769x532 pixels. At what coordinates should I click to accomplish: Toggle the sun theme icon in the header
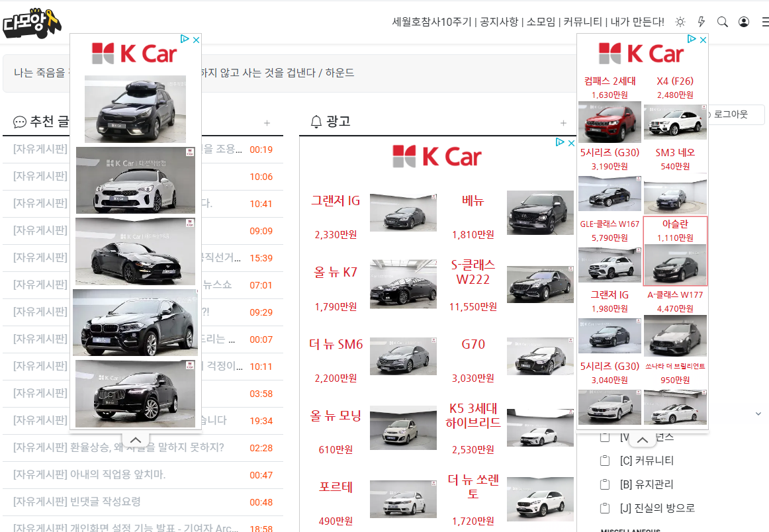point(680,22)
